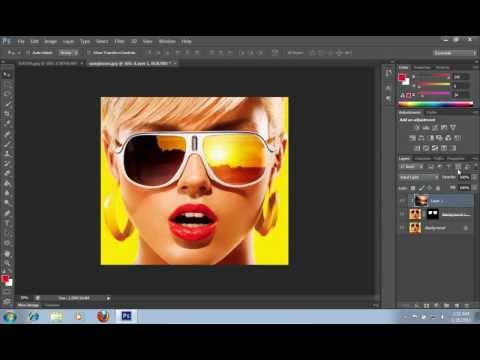480x360 pixels.
Task: Open the Auto-Select Group dropdown
Action: (69, 53)
